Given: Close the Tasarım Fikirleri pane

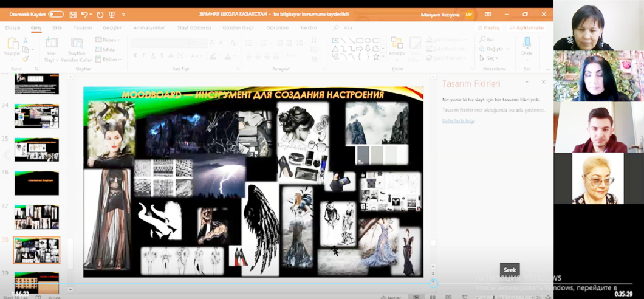Looking at the screenshot, I should [x=543, y=82].
